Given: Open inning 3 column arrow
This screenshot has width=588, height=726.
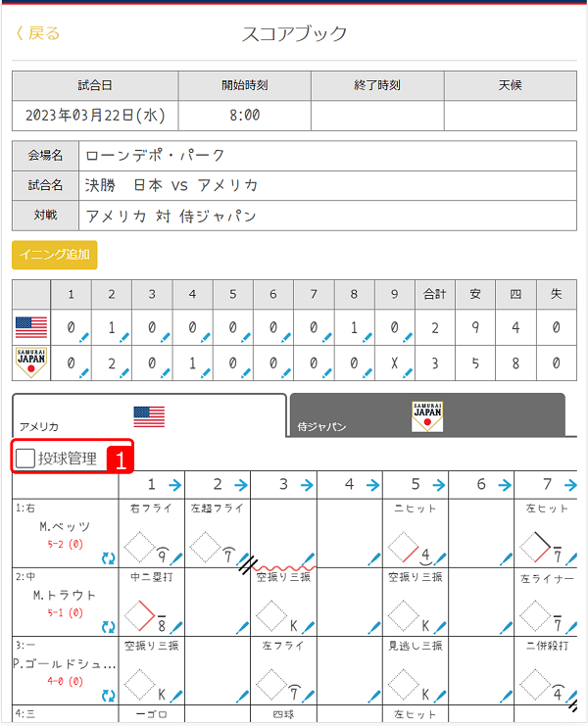Looking at the screenshot, I should point(307,485).
